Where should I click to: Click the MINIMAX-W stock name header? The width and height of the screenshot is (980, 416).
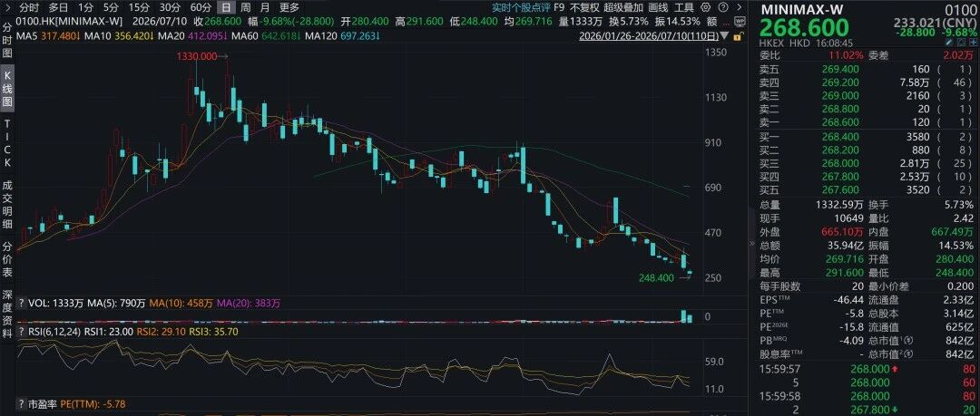tap(802, 9)
